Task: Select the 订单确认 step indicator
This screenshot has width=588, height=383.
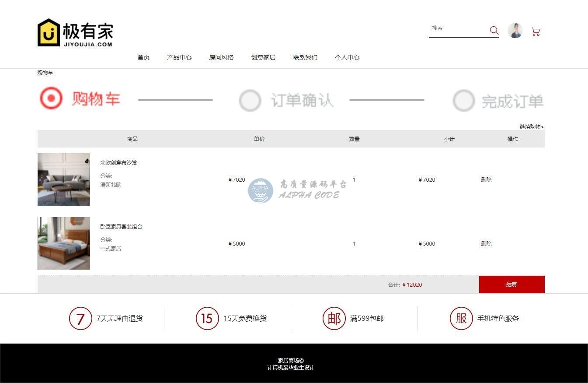Action: [x=286, y=100]
